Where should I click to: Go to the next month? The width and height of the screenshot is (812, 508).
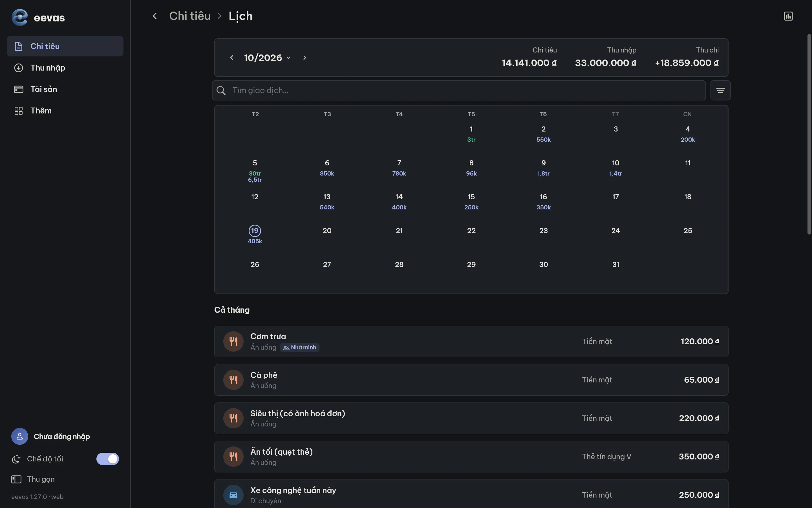tap(304, 58)
